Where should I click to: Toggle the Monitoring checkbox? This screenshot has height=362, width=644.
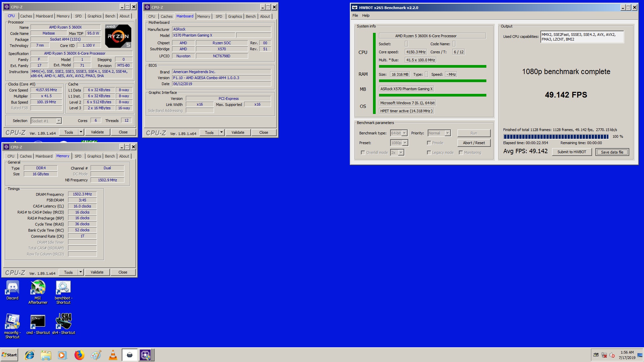[x=461, y=153]
